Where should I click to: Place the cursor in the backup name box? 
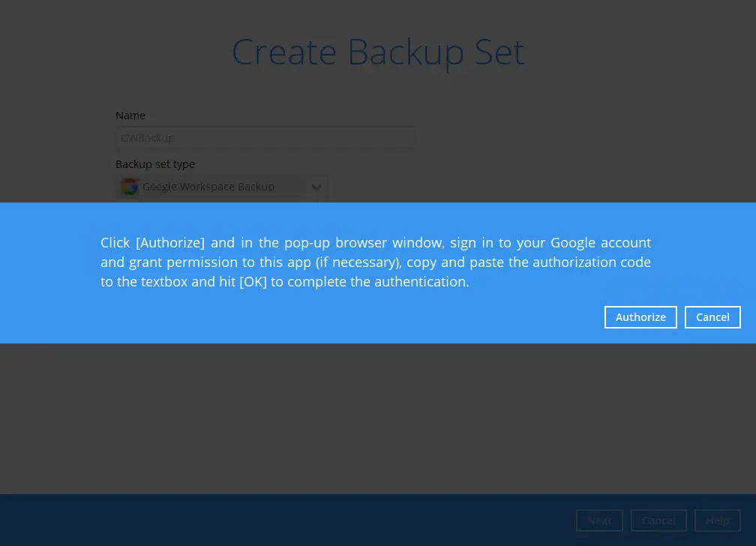(x=265, y=137)
